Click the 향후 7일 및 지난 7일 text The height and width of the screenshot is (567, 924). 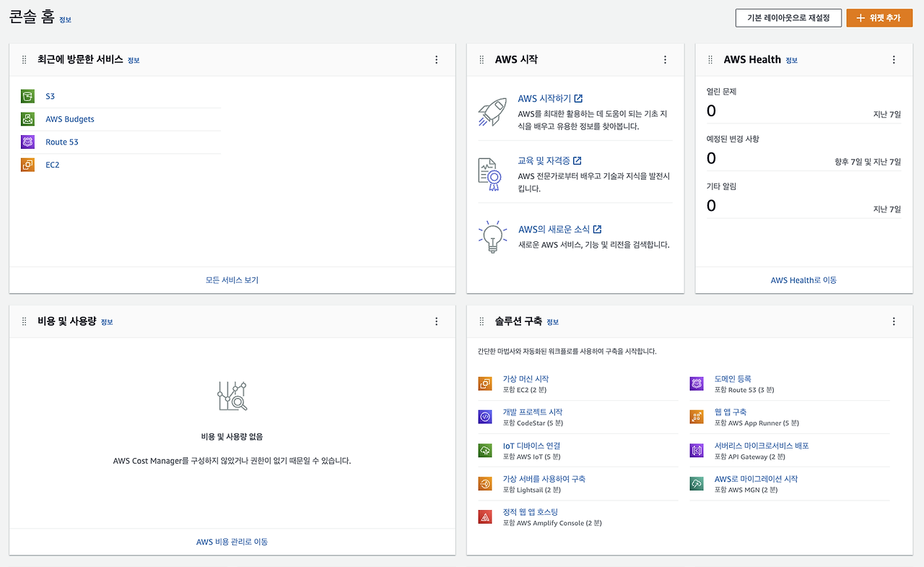click(868, 162)
